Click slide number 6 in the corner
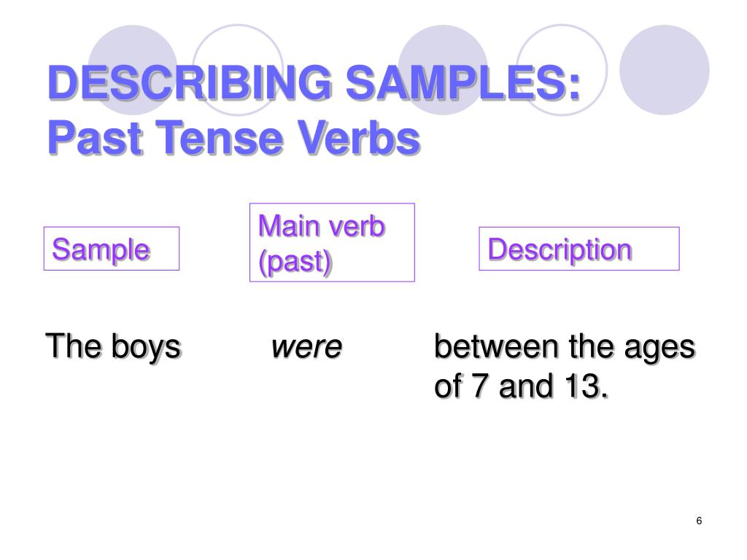 point(699,521)
